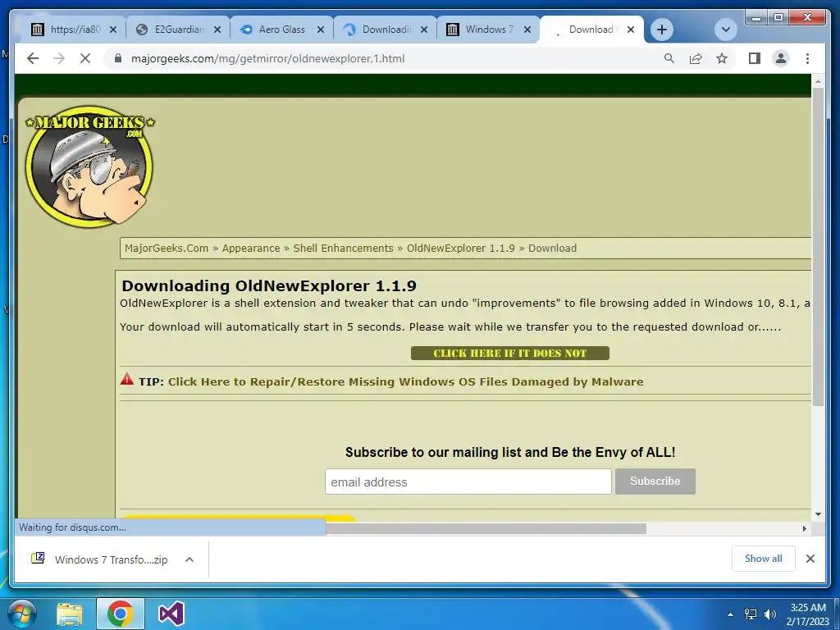
Task: Switch to the E2Guardian tab
Action: click(171, 30)
